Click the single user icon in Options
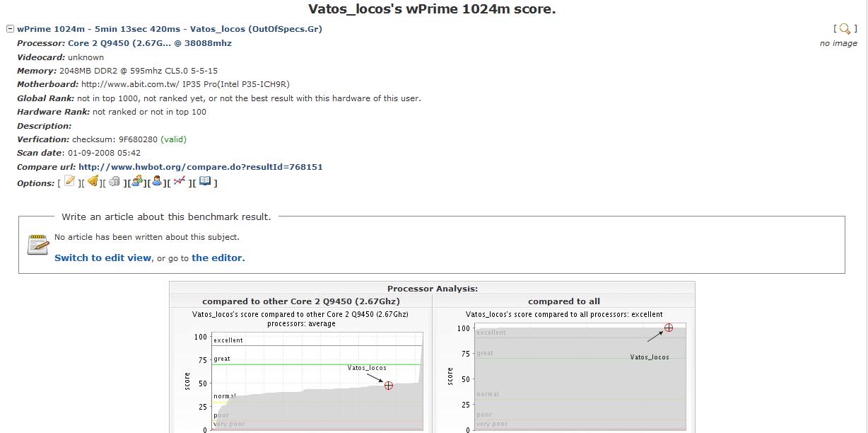This screenshot has width=868, height=433. (157, 181)
